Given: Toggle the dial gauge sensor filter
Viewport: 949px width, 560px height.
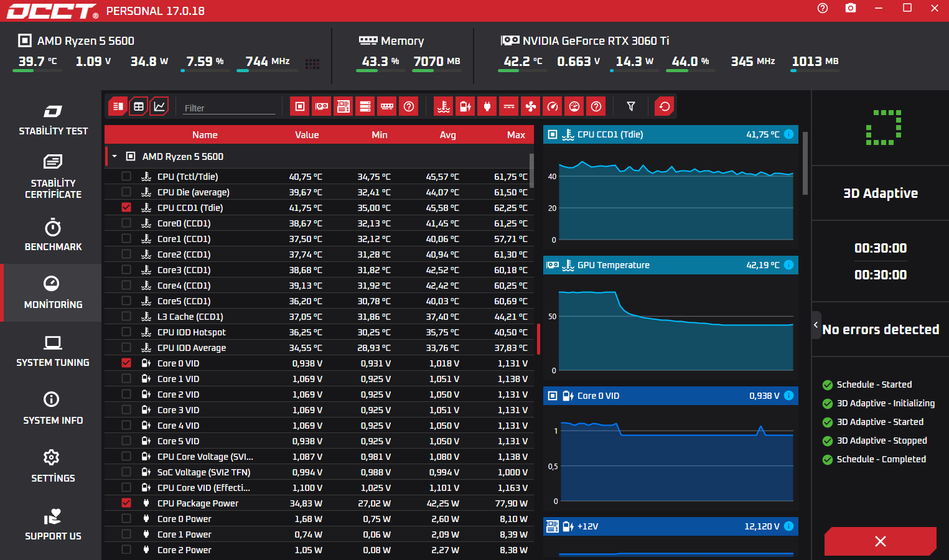Looking at the screenshot, I should [574, 106].
